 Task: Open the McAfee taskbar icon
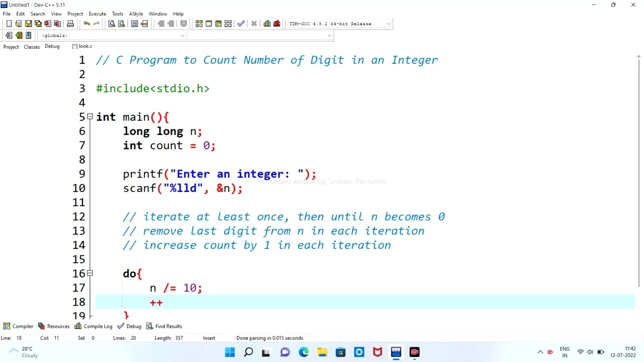(377, 352)
